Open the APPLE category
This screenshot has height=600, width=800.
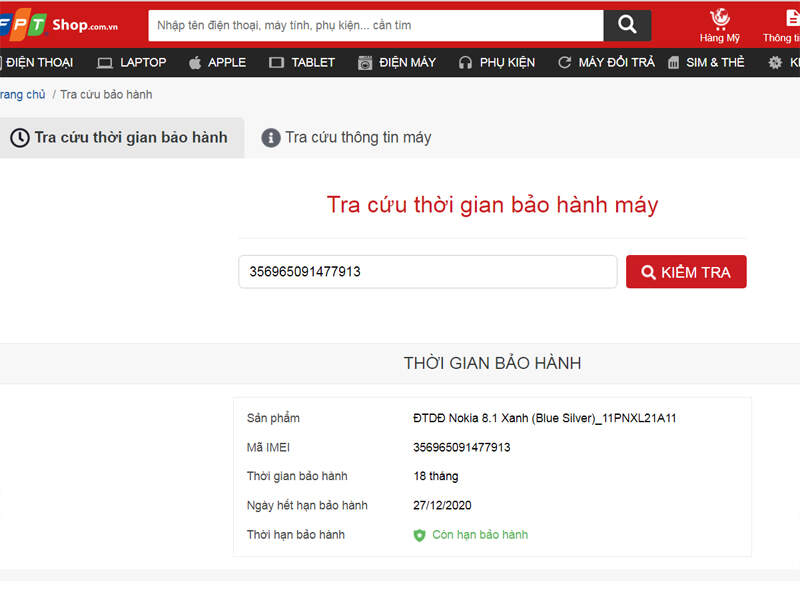(x=216, y=62)
